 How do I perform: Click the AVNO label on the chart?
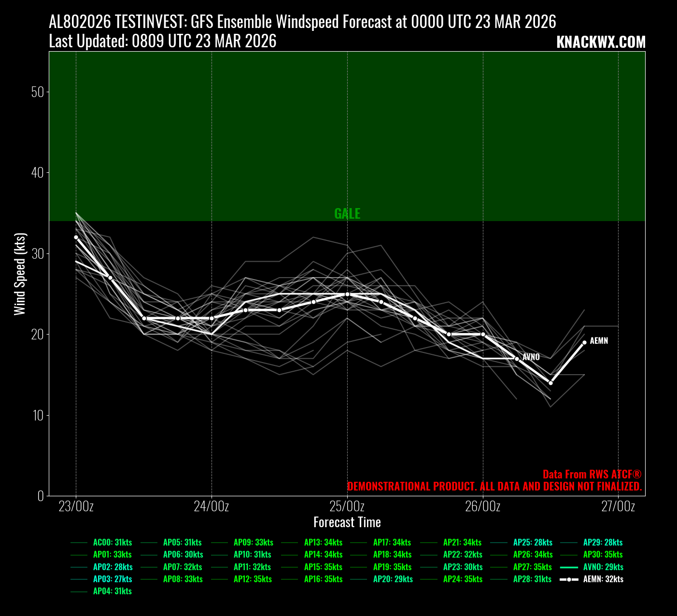tap(531, 357)
